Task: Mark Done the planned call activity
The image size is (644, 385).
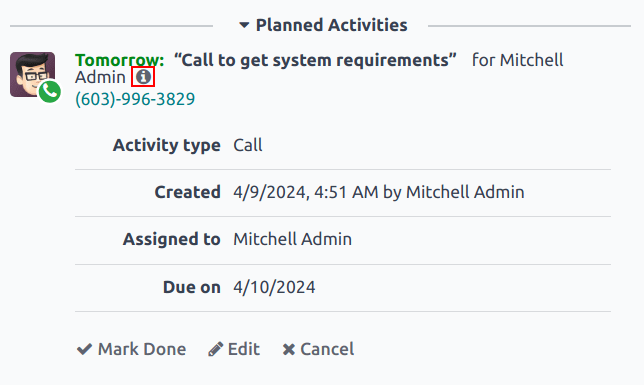Action: point(131,349)
